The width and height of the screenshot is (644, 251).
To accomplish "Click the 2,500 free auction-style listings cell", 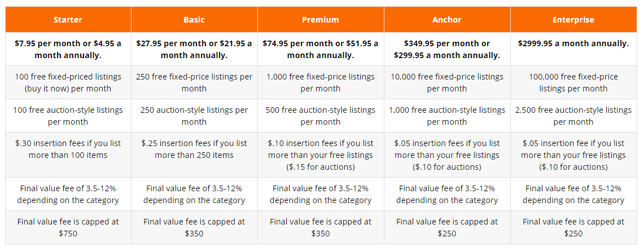I will click(573, 116).
